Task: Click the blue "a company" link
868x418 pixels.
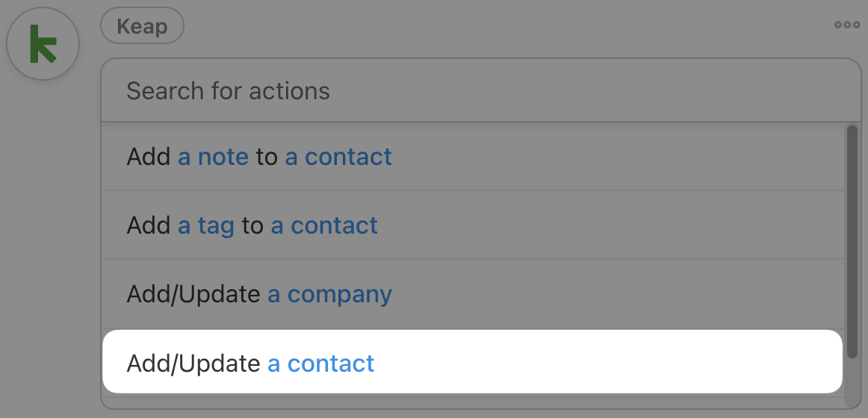Action: tap(329, 294)
